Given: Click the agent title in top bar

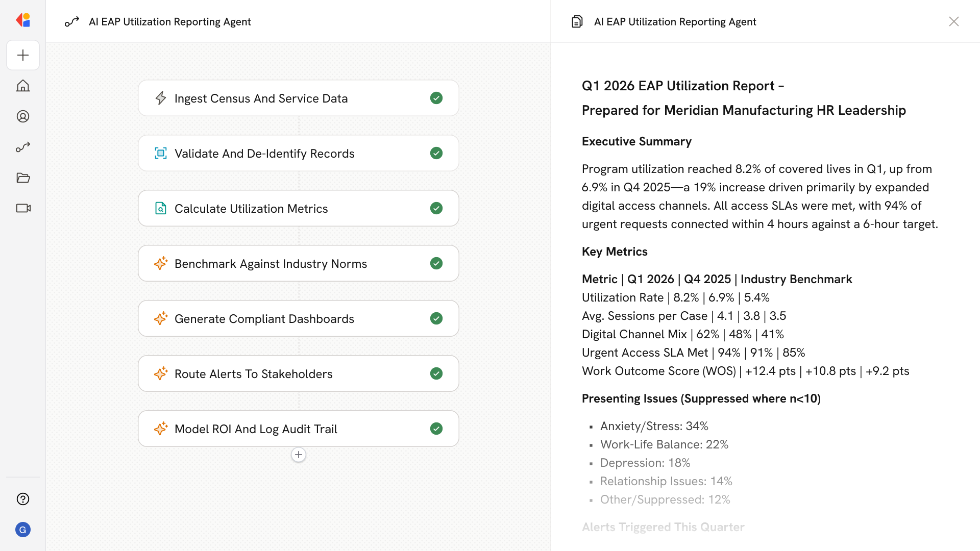Looking at the screenshot, I should pos(169,21).
